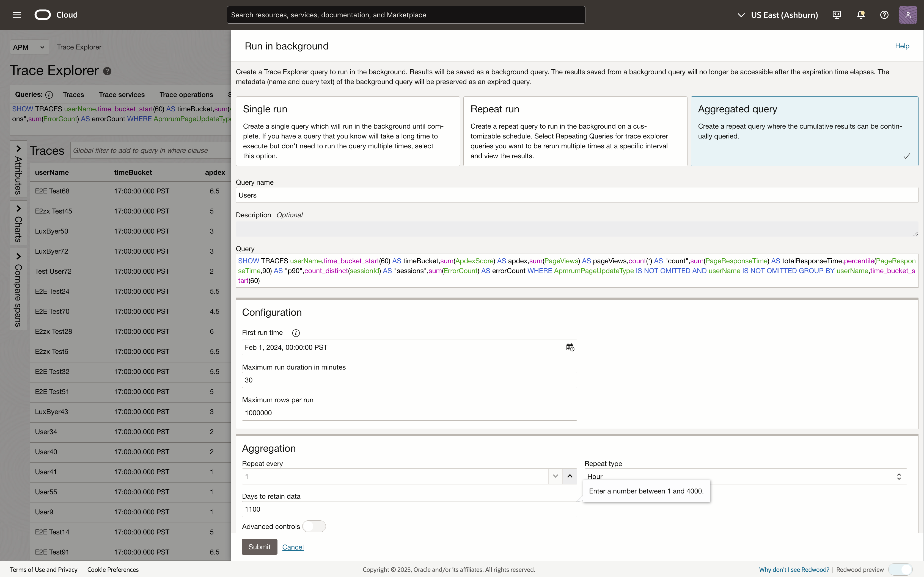Image resolution: width=924 pixels, height=577 pixels.
Task: Click the Queries info icon
Action: tap(49, 95)
